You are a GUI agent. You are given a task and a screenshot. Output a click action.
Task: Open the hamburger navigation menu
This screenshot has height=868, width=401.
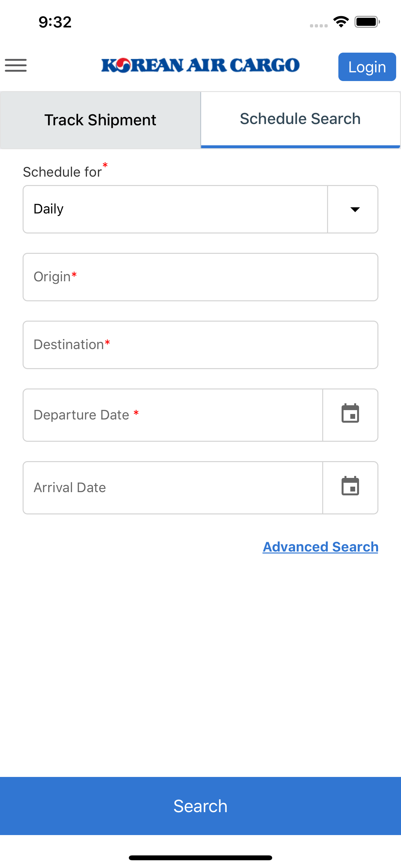point(16,65)
